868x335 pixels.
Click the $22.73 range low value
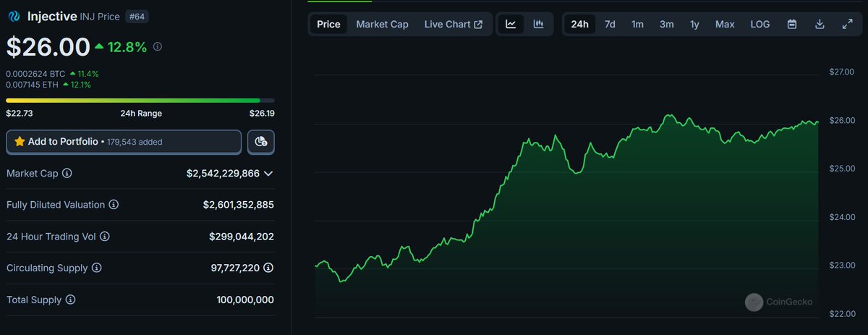pyautogui.click(x=19, y=113)
